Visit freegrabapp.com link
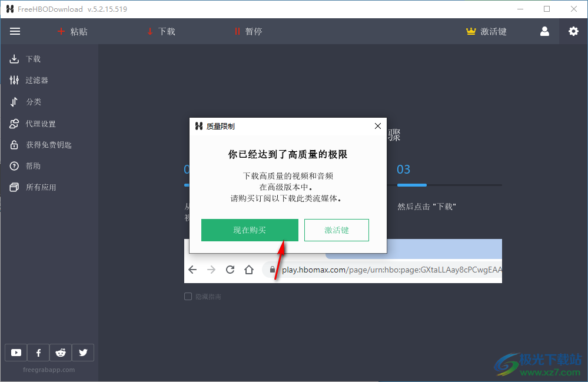Screen dimensions: 588x382 (49, 370)
